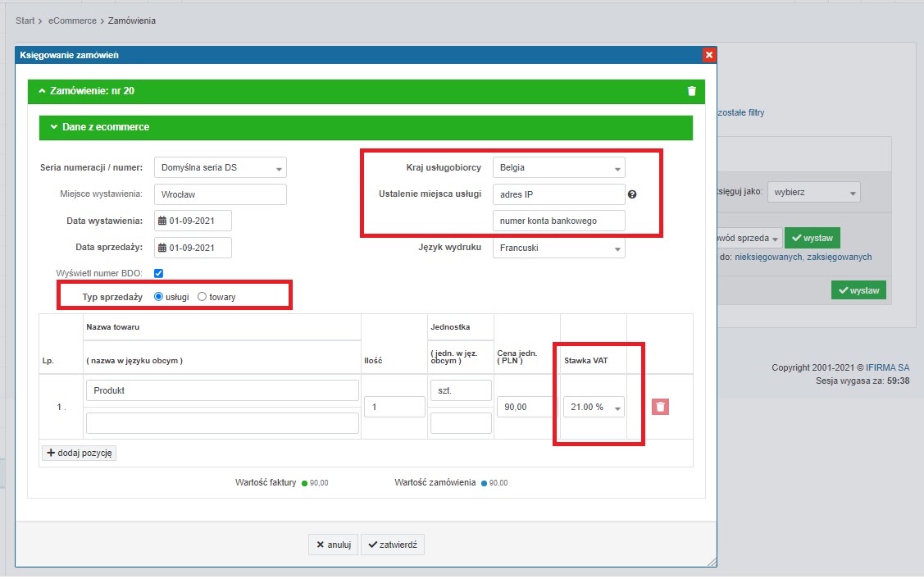Screen dimensions: 924x579
Task: Open the zaksięgowanych link
Action: pos(840,257)
